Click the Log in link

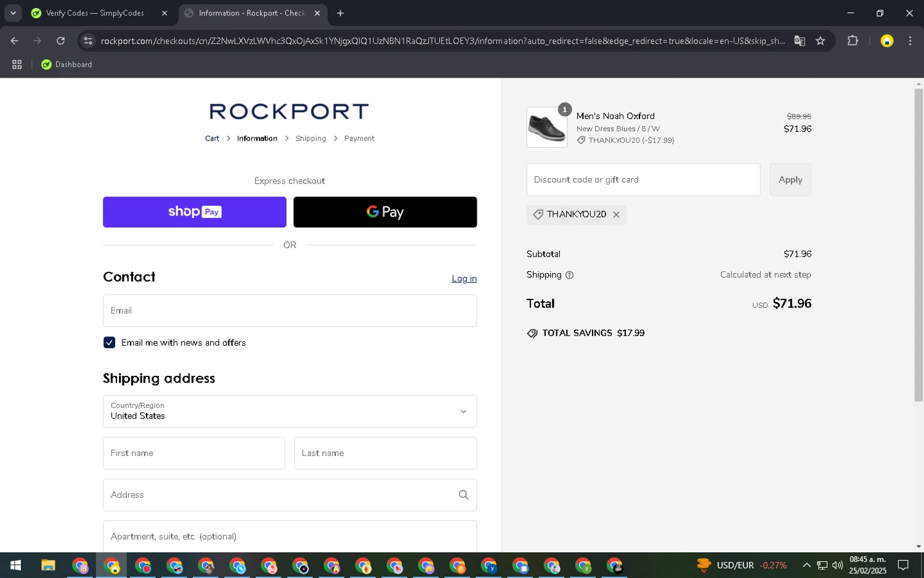click(464, 279)
